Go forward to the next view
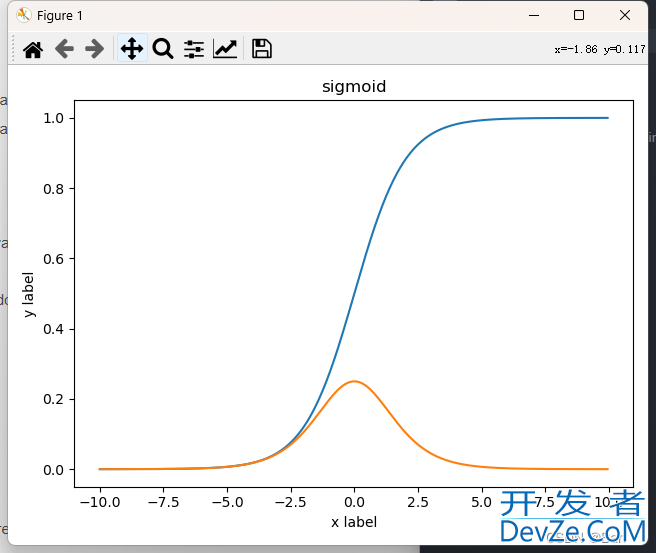 (95, 49)
